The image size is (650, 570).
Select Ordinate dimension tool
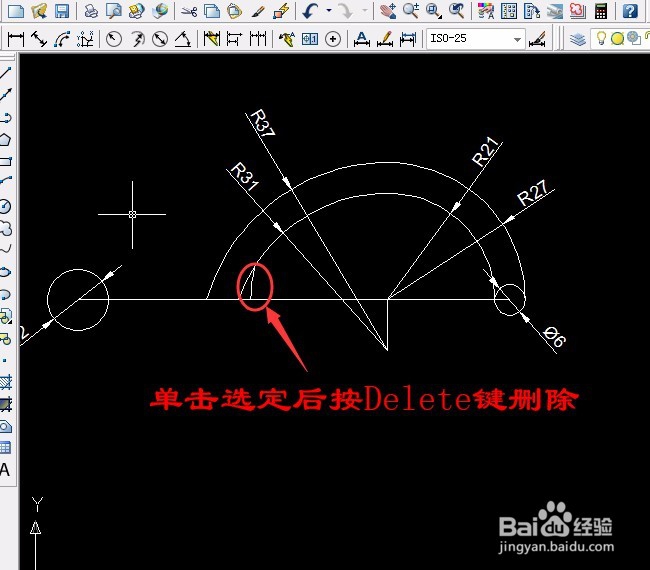coord(85,39)
